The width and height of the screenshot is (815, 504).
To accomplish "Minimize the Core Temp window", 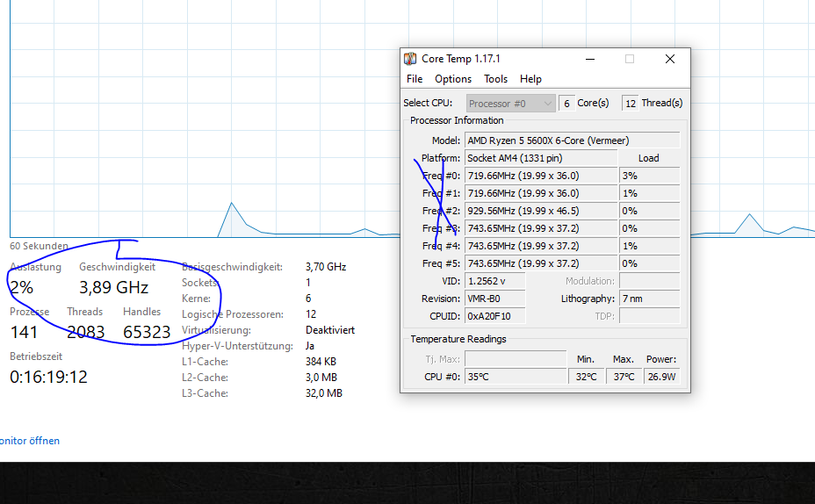I will click(x=590, y=59).
